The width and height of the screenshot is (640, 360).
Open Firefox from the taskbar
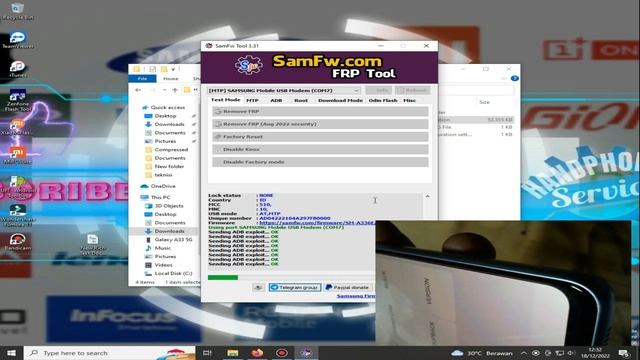tap(257, 353)
